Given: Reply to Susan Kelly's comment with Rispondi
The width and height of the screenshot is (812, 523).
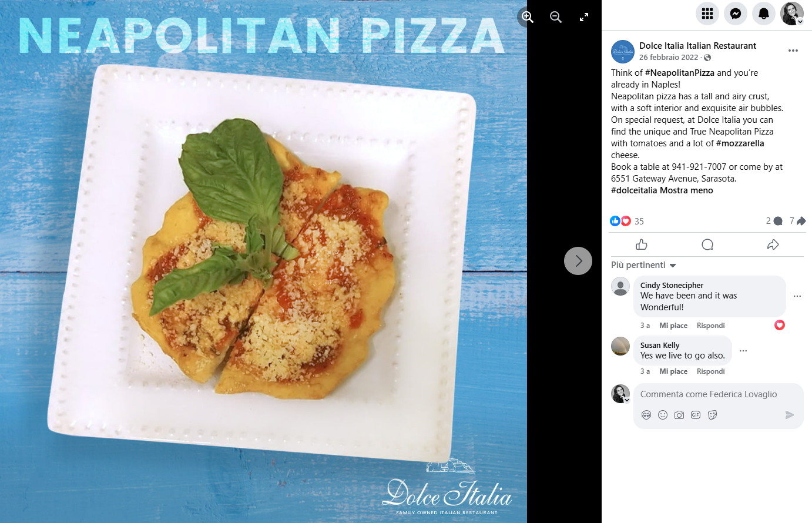Looking at the screenshot, I should point(710,371).
